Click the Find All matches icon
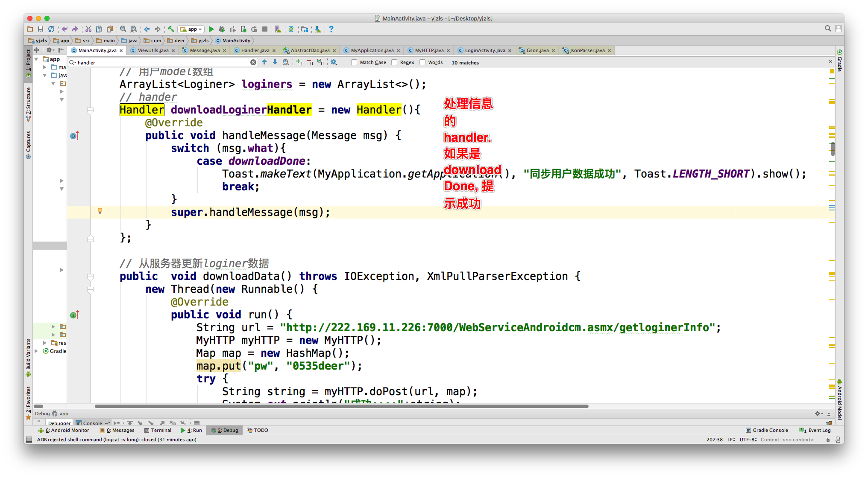Screen dimensions: 868x478 (x=286, y=62)
